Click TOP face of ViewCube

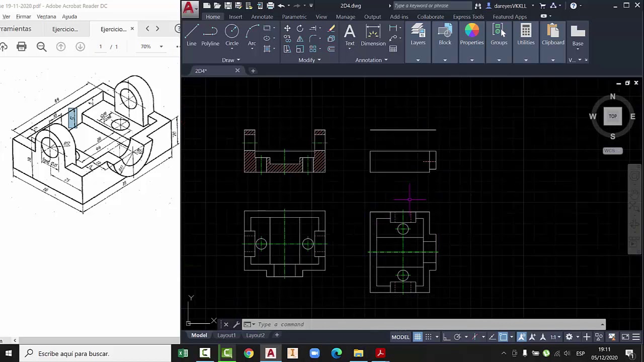point(613,116)
